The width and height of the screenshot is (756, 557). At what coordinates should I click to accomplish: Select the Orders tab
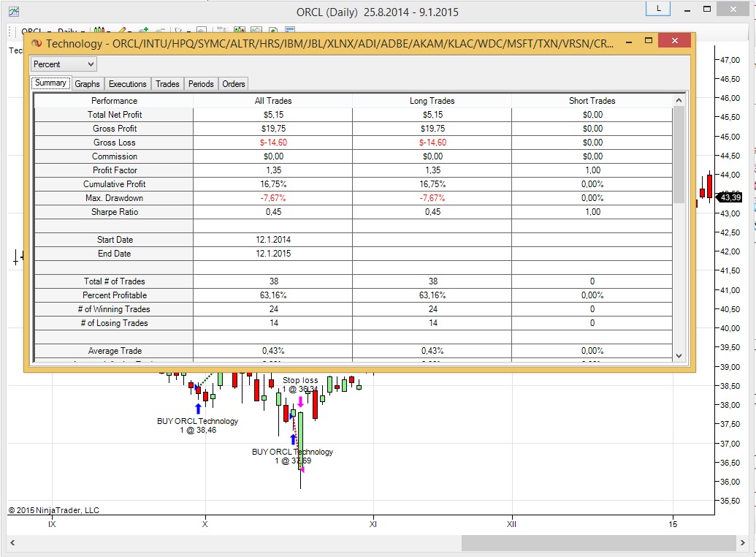click(x=234, y=84)
